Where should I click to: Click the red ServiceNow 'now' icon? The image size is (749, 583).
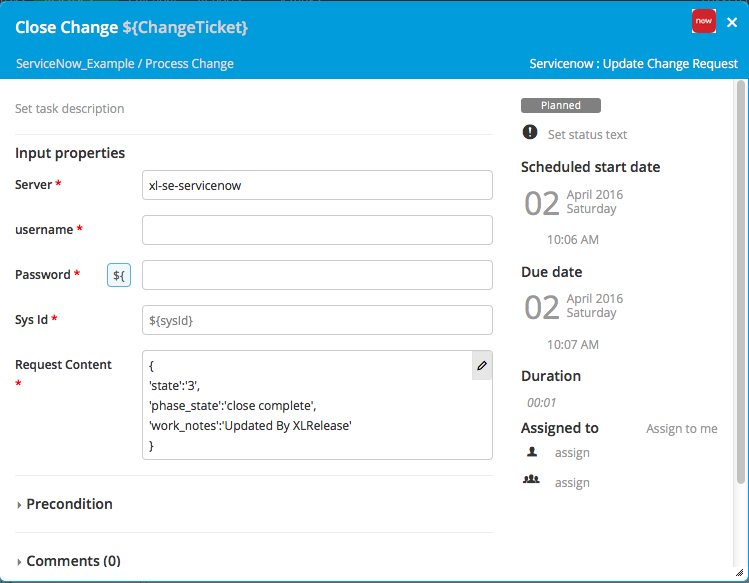pos(704,21)
